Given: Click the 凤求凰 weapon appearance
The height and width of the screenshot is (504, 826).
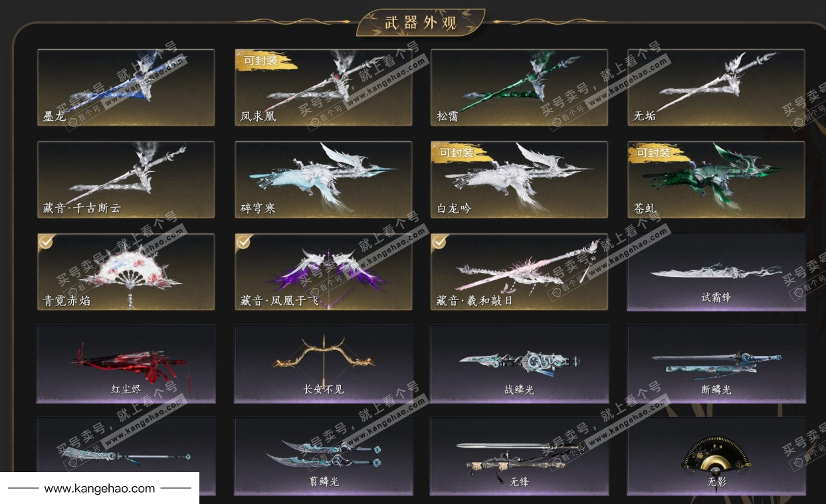Looking at the screenshot, I should pos(323,87).
